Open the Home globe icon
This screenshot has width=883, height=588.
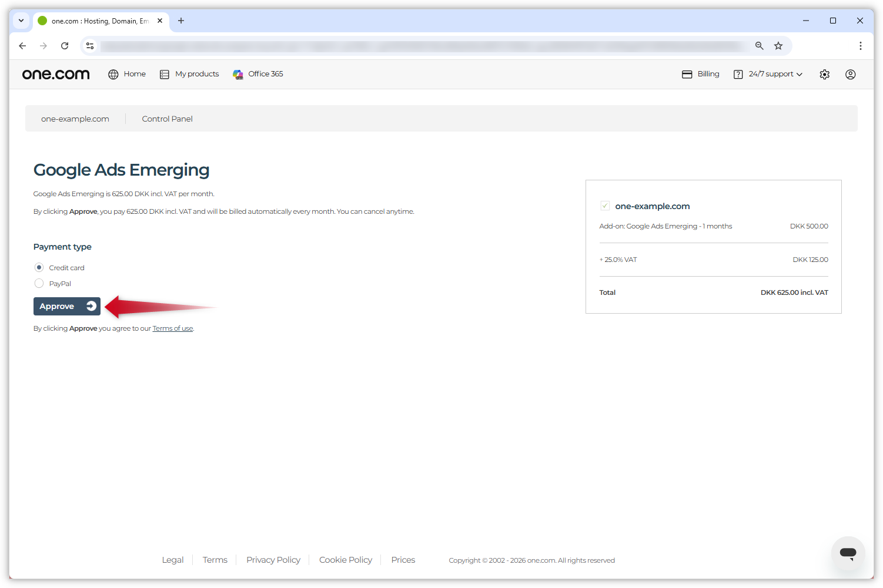113,74
